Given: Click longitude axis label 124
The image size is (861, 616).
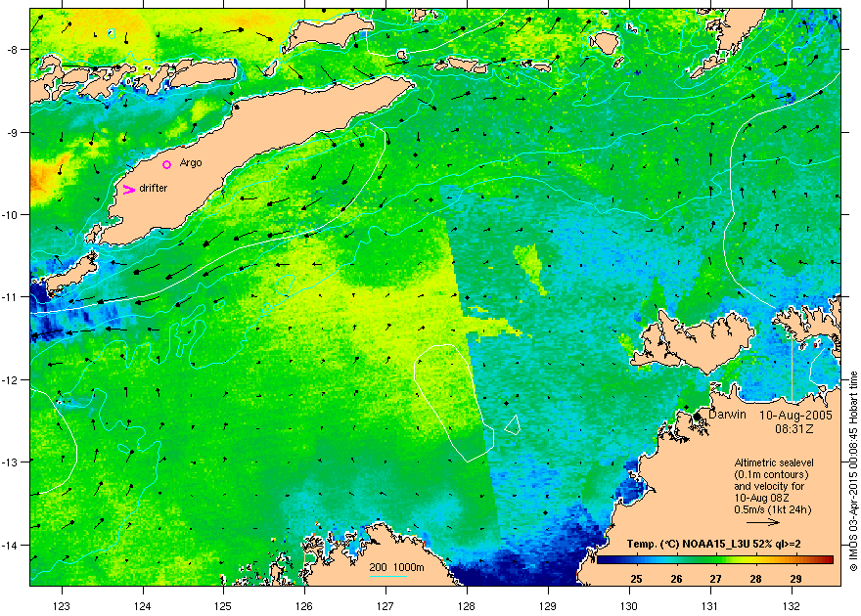Looking at the screenshot, I should 143,606.
